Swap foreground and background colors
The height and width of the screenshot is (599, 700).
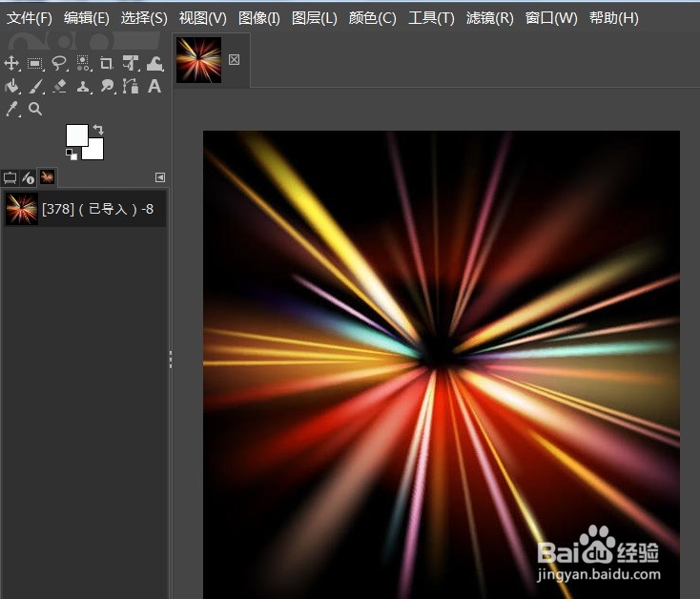98,130
